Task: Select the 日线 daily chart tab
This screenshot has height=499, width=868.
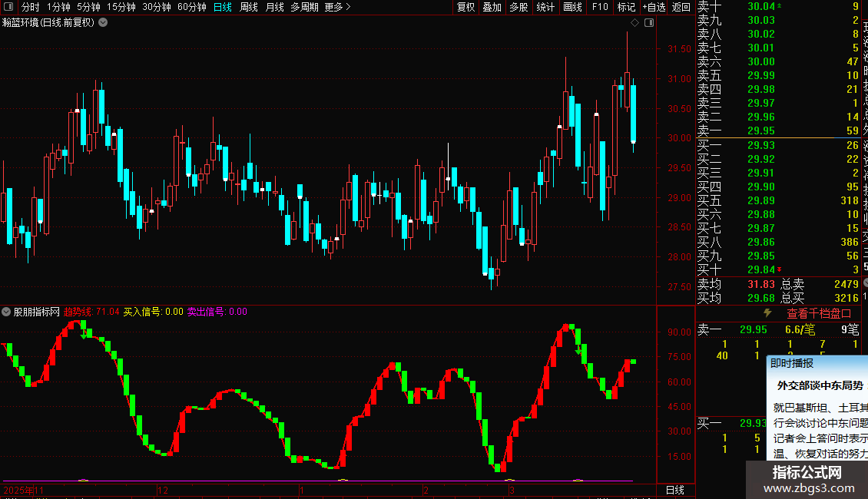Action: (x=223, y=7)
